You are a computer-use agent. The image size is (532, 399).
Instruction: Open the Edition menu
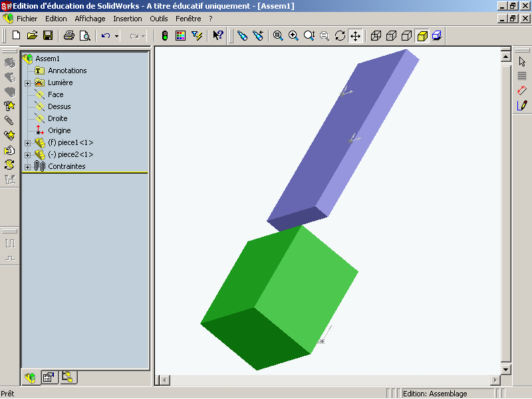tap(56, 19)
